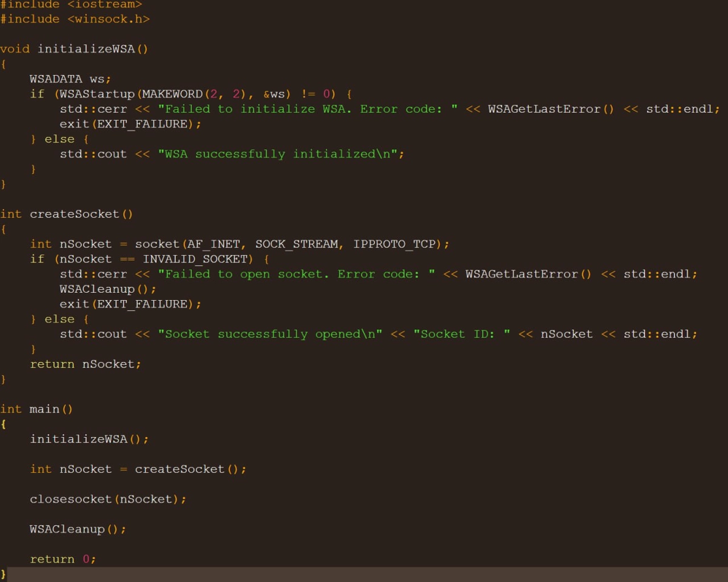Click '} else {' in initializeWSA function

[59, 139]
